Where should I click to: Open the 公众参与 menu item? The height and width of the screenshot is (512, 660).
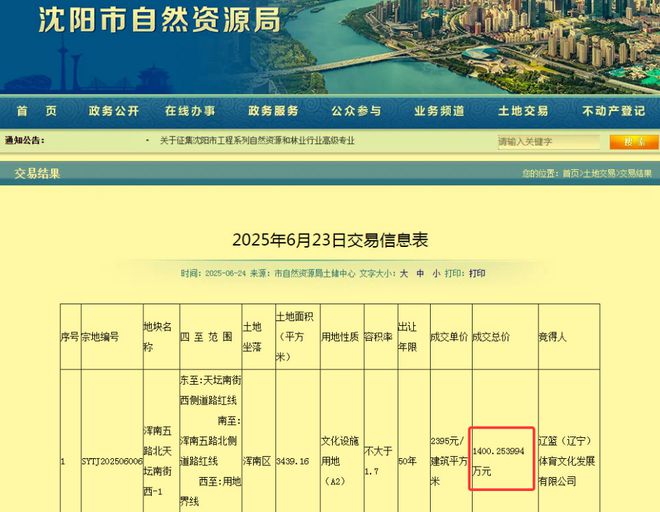pyautogui.click(x=356, y=111)
